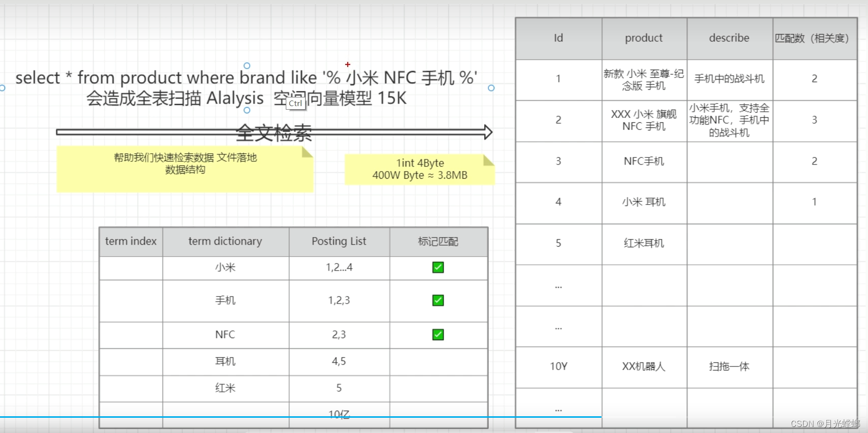
Task: Select product cell 新款 小米 至尊-纪念版 手机
Action: point(644,80)
